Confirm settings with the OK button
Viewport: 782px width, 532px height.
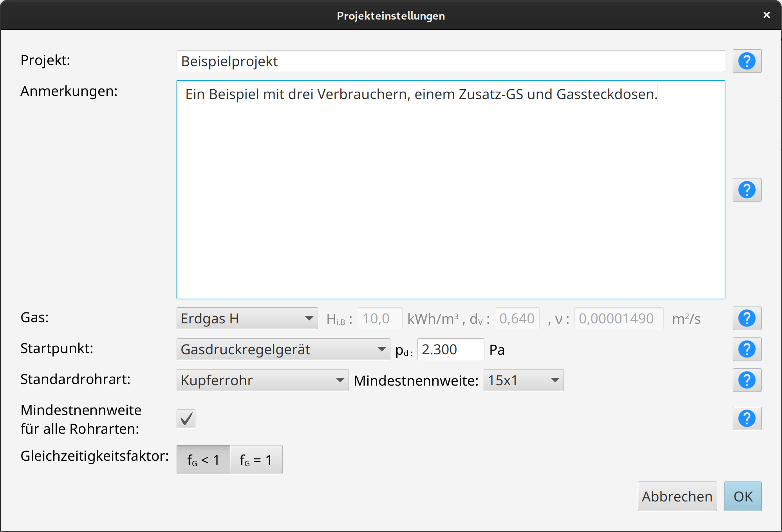pos(742,496)
